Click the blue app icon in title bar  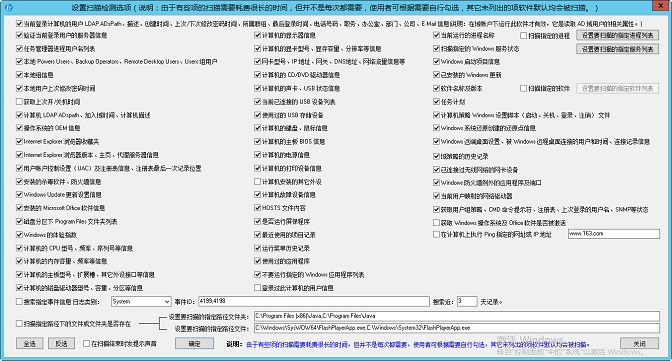point(9,7)
